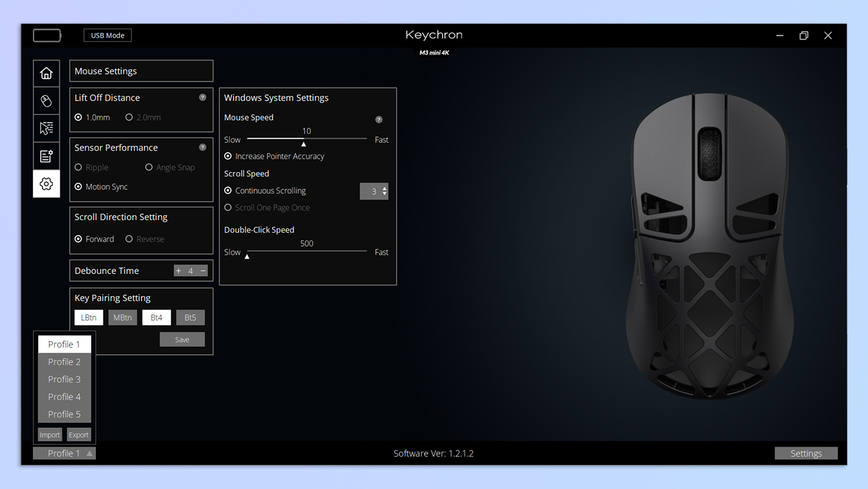868x489 pixels.
Task: Open the gear settings sidebar icon
Action: [x=47, y=184]
